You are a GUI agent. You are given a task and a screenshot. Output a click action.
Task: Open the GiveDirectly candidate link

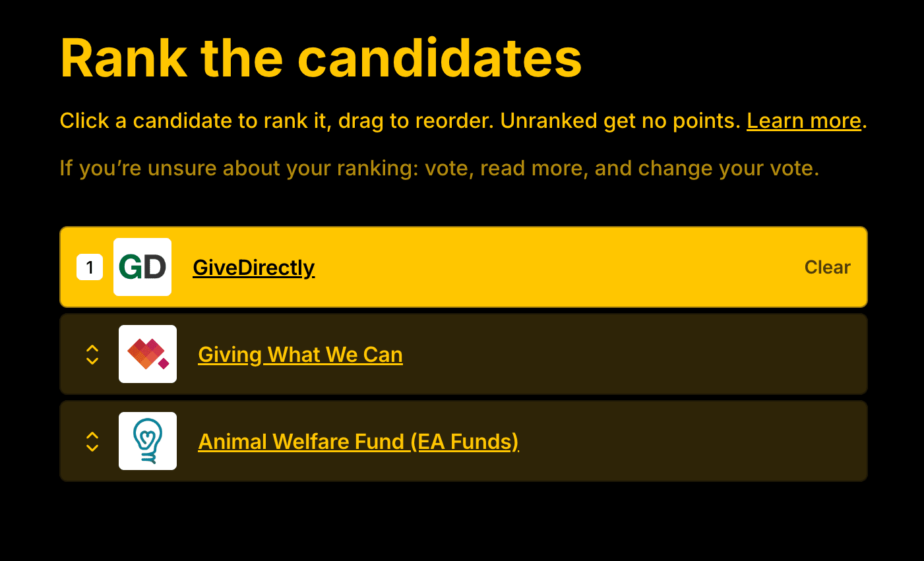(253, 268)
